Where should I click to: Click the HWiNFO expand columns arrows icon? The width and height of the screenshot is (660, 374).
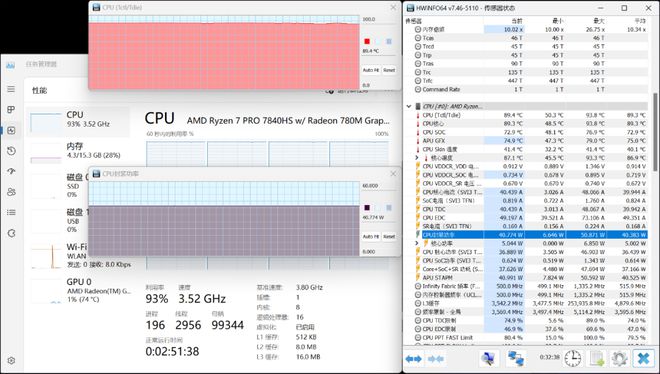click(x=413, y=359)
